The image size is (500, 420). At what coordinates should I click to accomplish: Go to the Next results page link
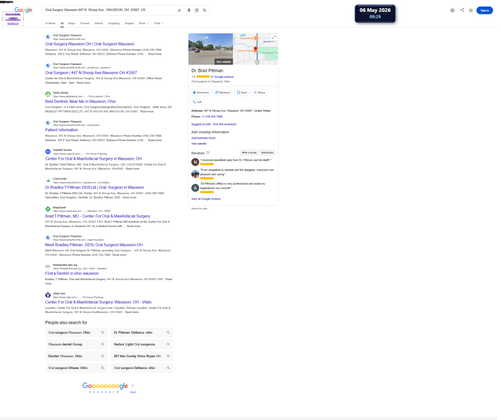[133, 392]
